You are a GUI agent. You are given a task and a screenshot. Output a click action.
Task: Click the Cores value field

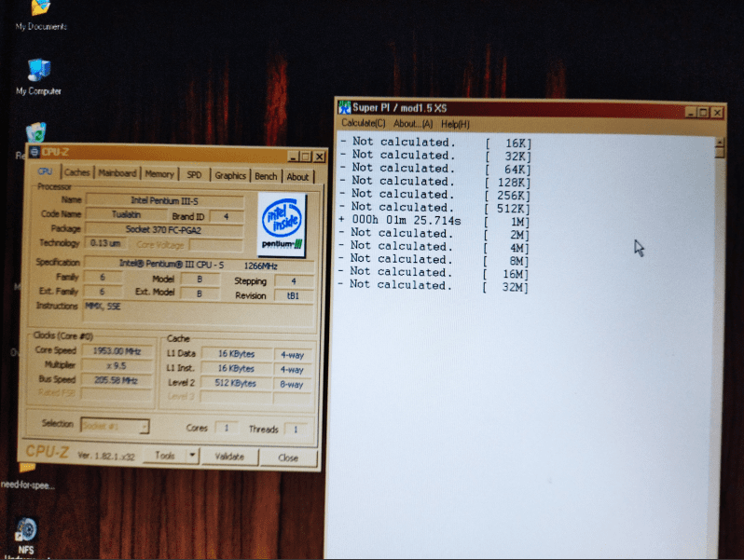[227, 428]
